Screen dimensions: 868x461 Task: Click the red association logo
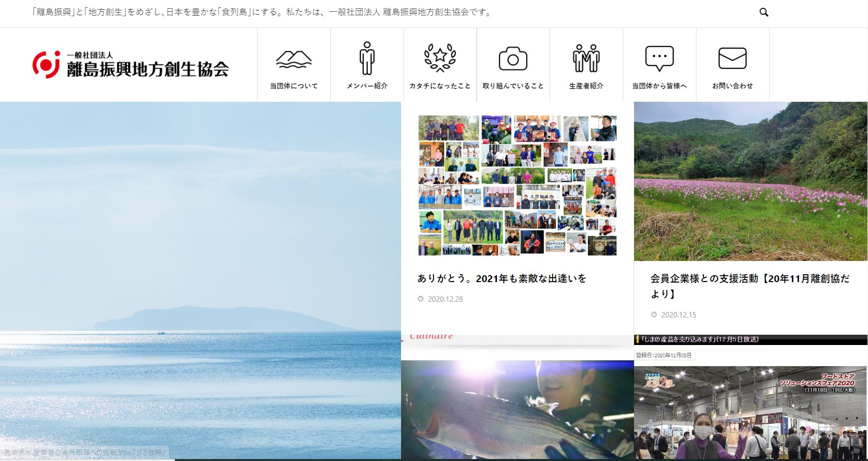[x=46, y=64]
